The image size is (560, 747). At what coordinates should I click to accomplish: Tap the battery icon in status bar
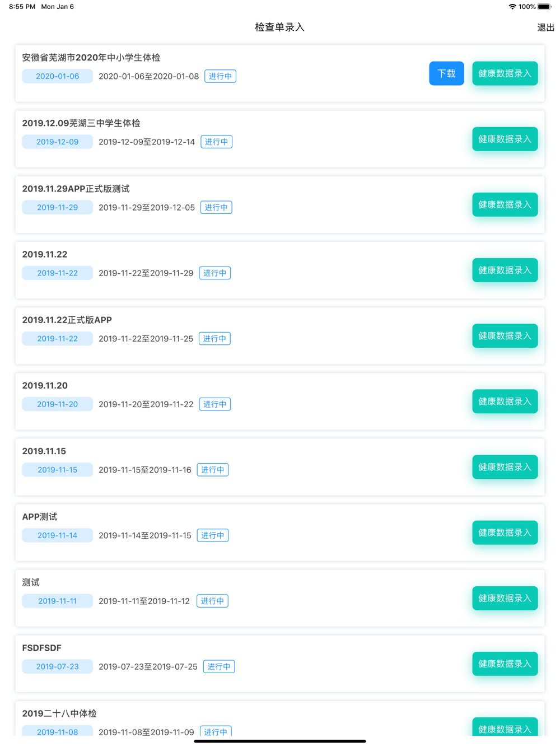point(545,7)
